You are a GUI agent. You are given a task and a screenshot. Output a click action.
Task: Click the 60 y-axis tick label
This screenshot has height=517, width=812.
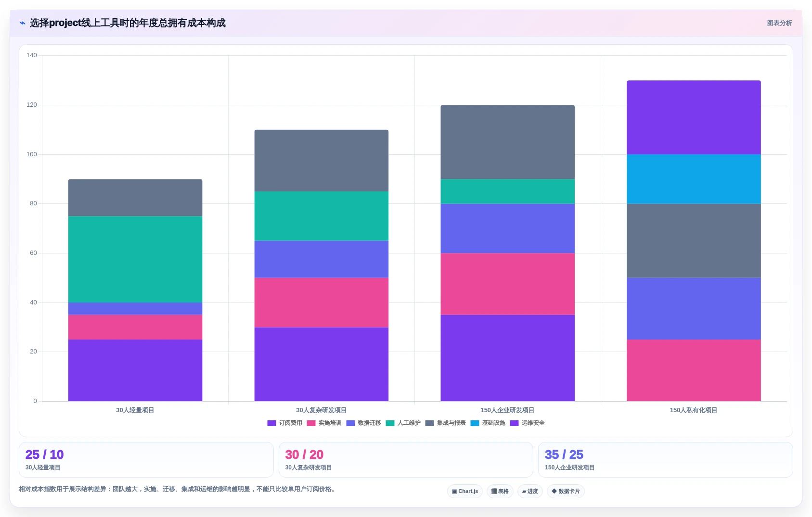(33, 253)
